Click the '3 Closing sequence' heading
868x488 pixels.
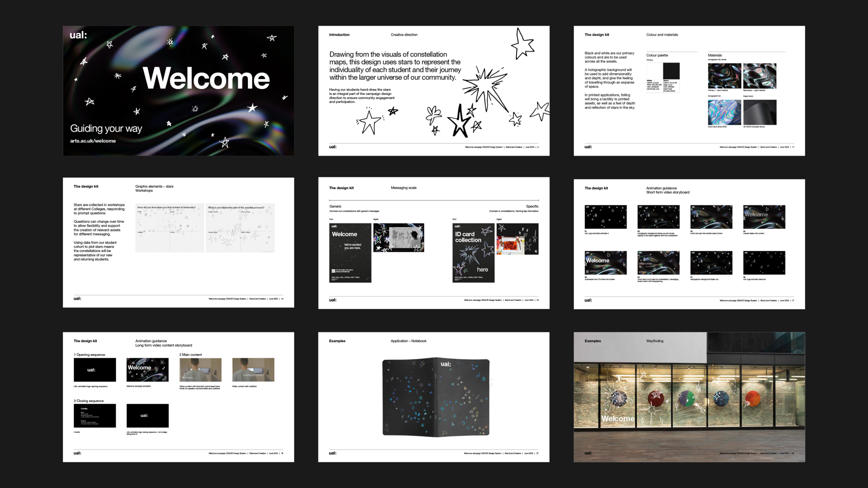(88, 401)
